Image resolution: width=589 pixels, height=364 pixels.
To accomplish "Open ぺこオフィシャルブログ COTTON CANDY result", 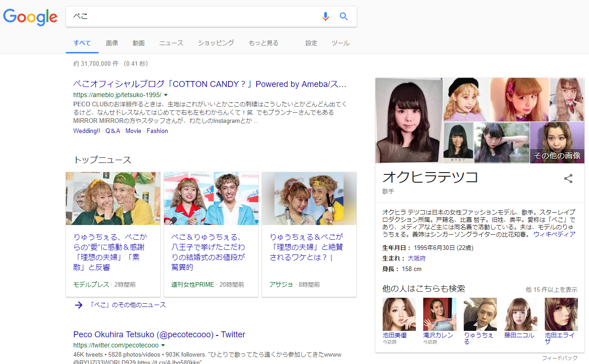I will coord(210,84).
